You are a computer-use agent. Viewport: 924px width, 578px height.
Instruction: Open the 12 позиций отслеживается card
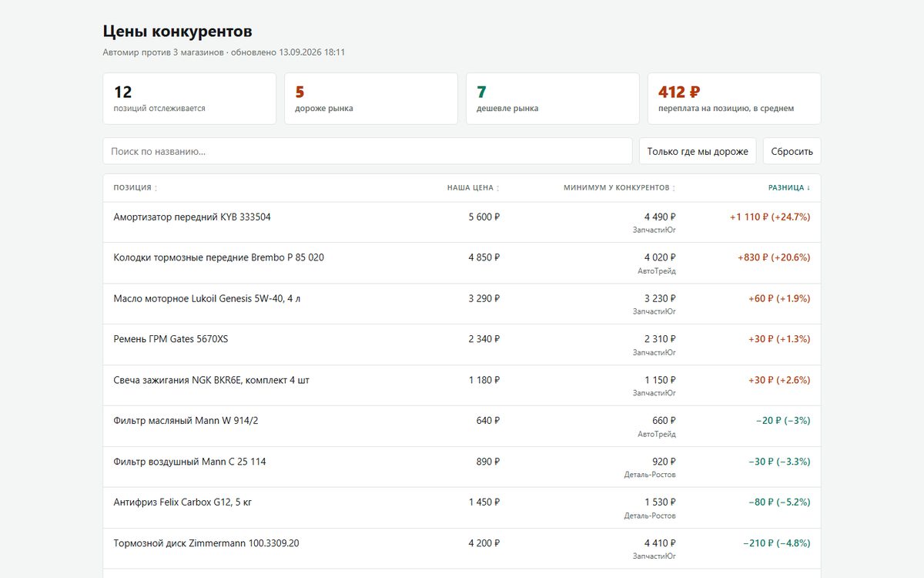click(x=189, y=99)
